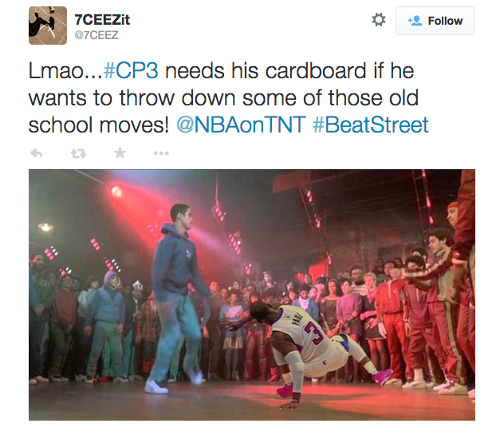Retweet this tweet using the retweet icon

78,153
